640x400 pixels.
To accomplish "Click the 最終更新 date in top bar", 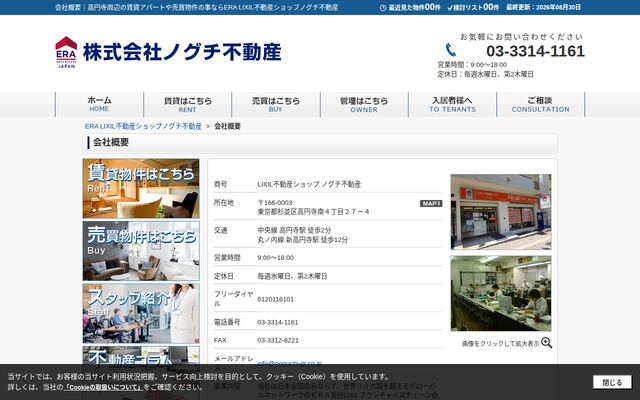I will (x=543, y=7).
